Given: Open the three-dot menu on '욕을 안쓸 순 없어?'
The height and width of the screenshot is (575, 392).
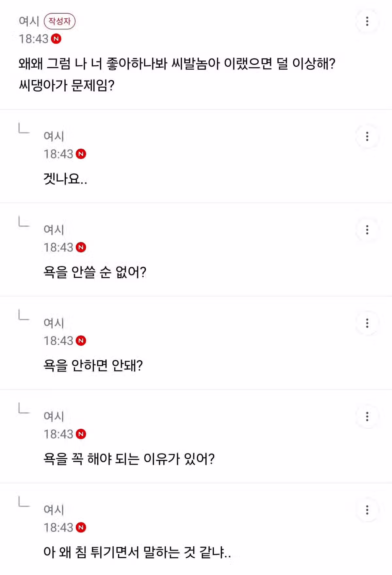Looking at the screenshot, I should pyautogui.click(x=367, y=229).
